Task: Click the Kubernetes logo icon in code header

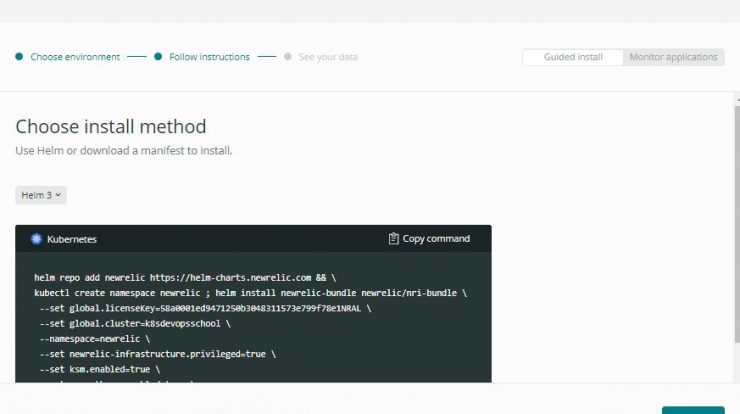Action: [x=36, y=239]
